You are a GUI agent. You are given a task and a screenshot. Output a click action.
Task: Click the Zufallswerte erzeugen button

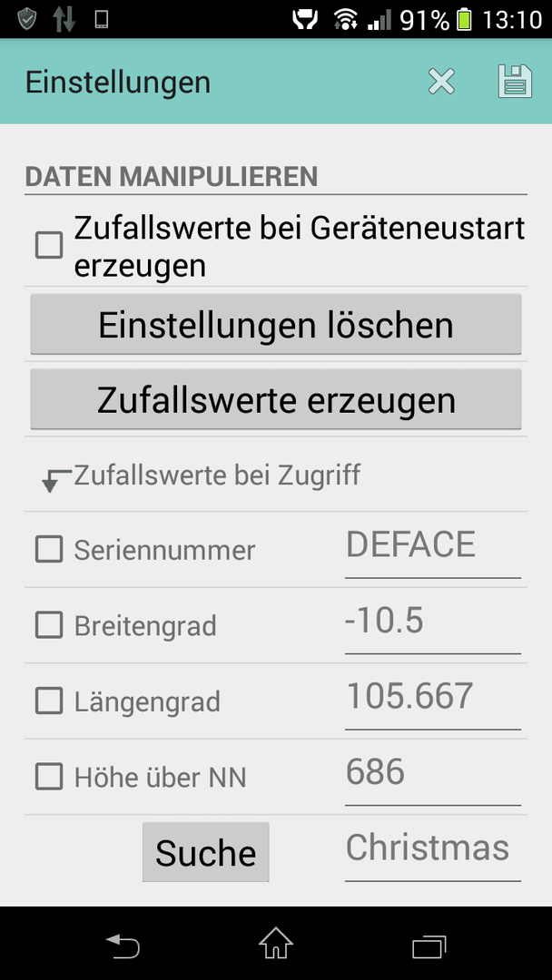tap(276, 399)
